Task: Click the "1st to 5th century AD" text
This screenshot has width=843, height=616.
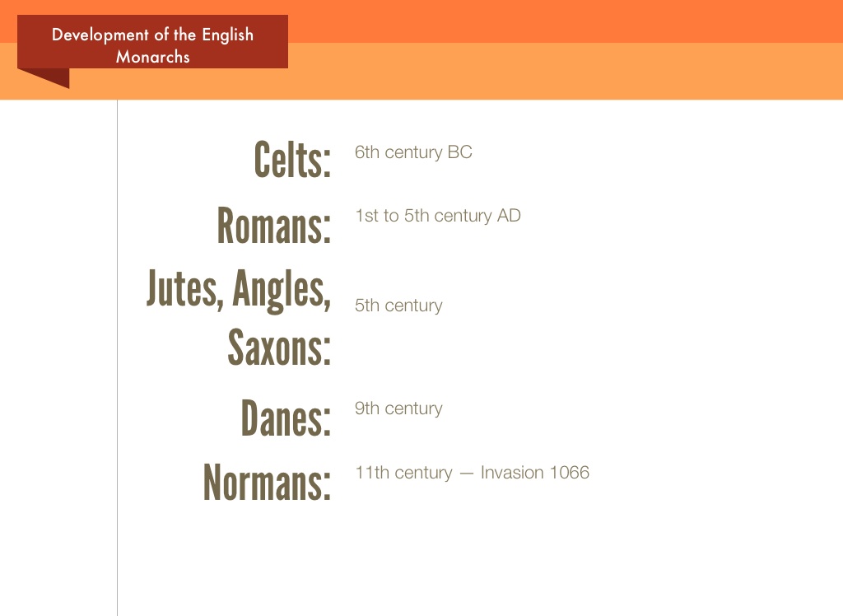Action: click(x=438, y=216)
